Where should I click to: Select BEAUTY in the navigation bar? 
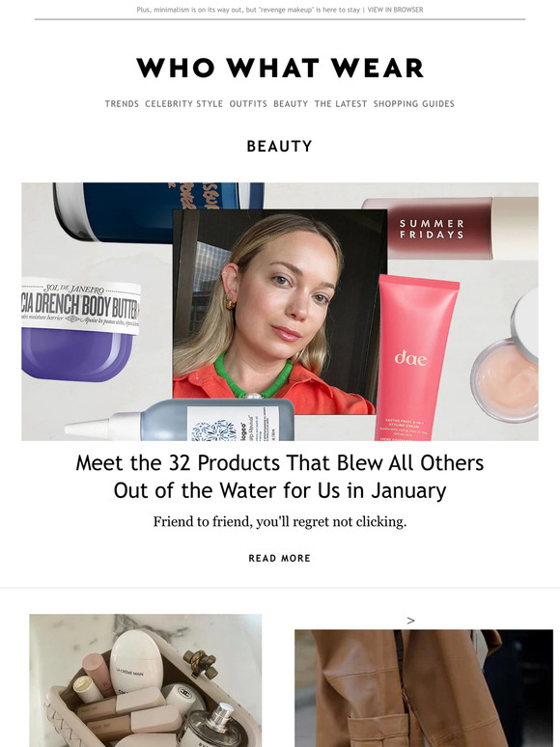(x=291, y=104)
